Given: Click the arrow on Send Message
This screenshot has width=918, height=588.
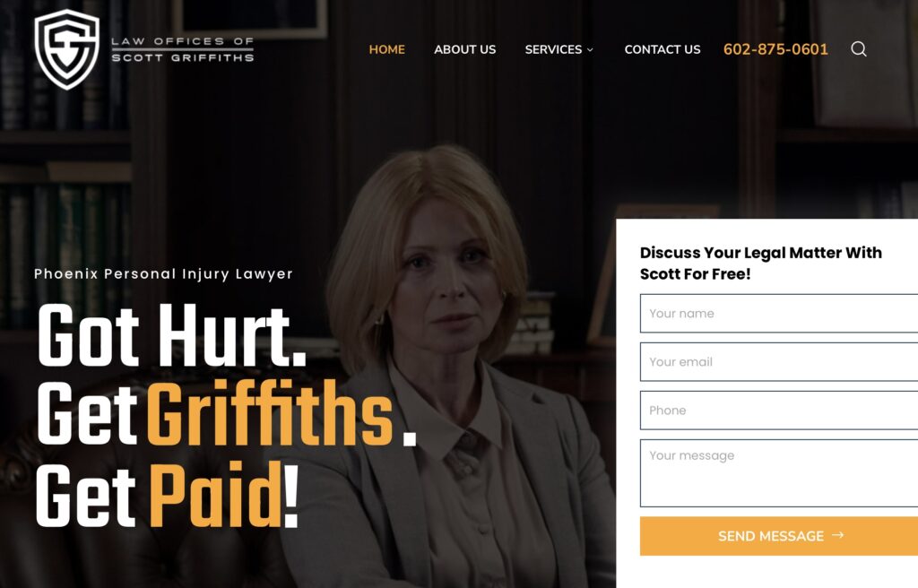Looking at the screenshot, I should [x=838, y=535].
